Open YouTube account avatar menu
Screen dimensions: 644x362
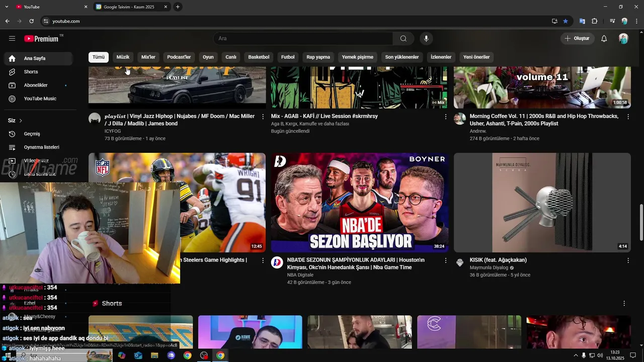point(623,38)
